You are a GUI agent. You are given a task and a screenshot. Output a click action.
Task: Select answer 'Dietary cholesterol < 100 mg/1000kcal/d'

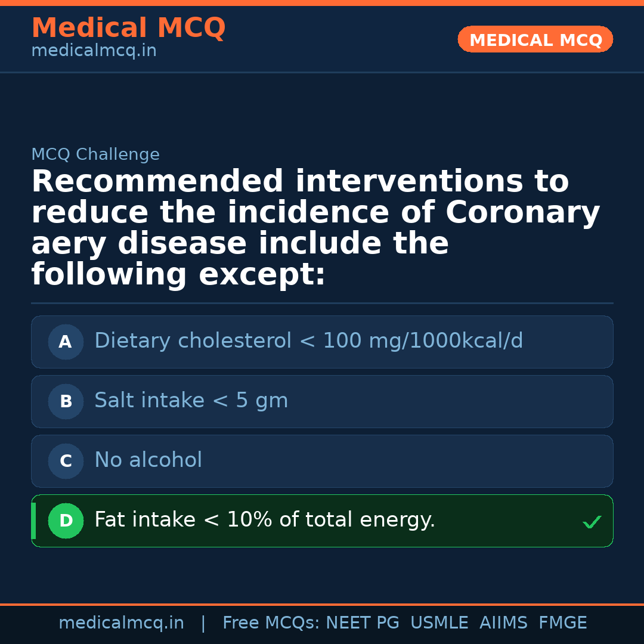(308, 341)
